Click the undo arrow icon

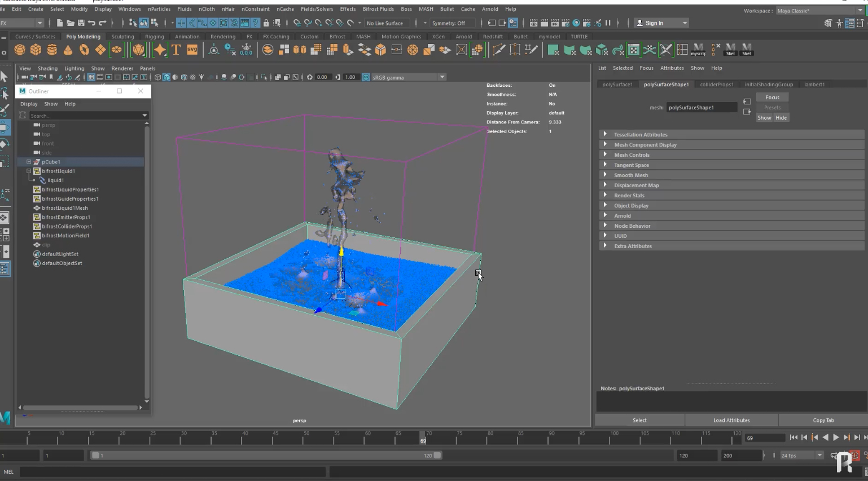(x=91, y=23)
